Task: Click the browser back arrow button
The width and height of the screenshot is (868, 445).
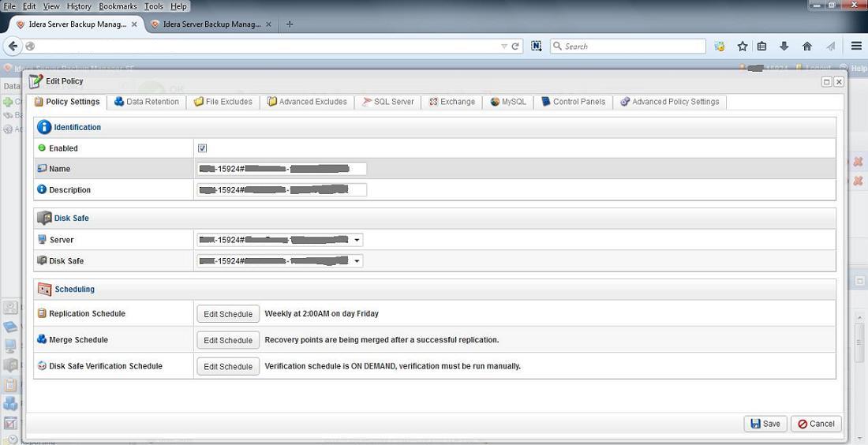Action: click(13, 47)
